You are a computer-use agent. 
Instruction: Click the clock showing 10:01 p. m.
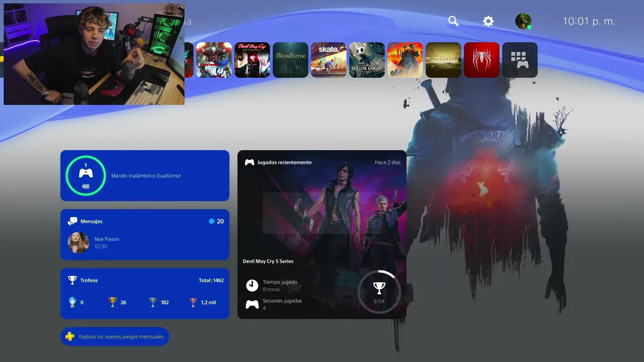point(589,21)
